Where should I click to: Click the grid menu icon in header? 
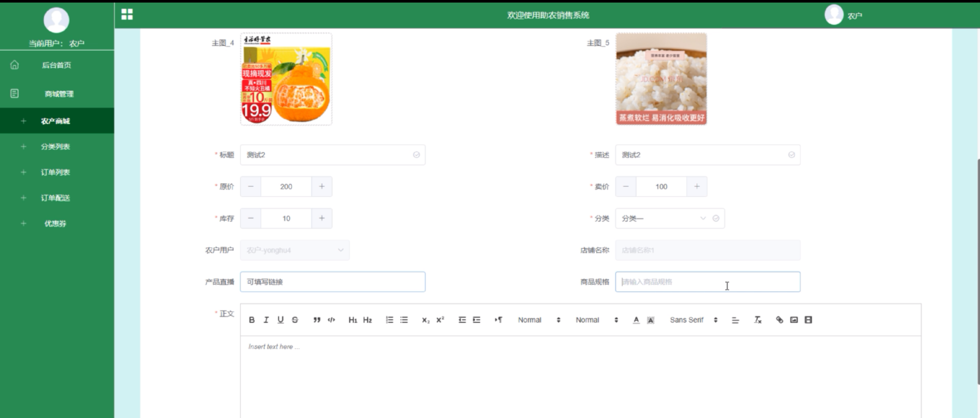pyautogui.click(x=127, y=14)
